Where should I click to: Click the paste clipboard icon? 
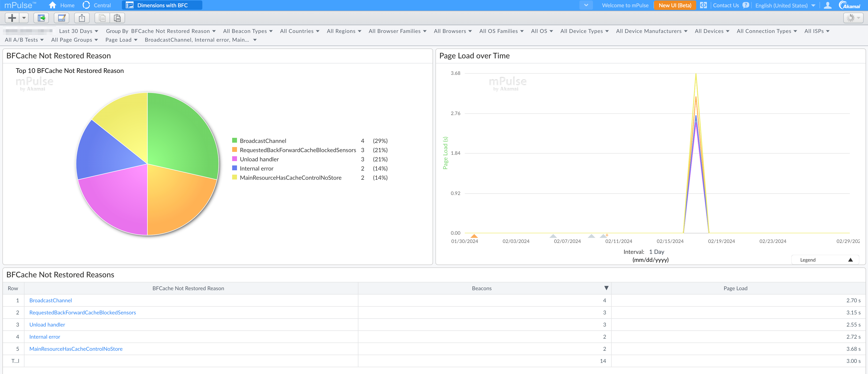click(x=117, y=18)
